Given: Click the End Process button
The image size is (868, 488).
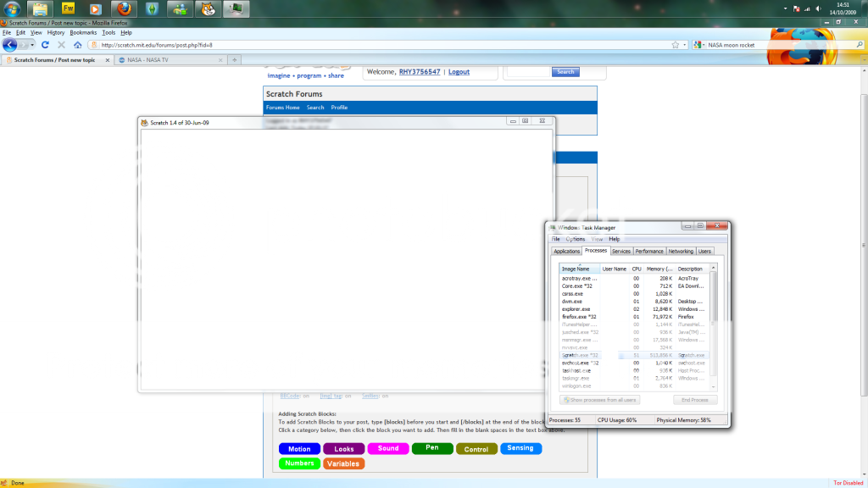Looking at the screenshot, I should tap(694, 400).
